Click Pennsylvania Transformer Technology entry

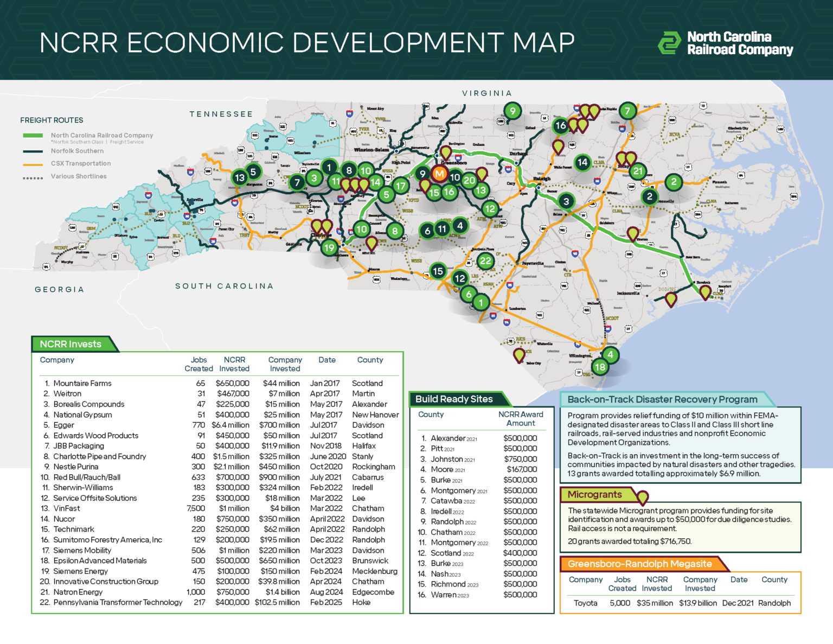pyautogui.click(x=118, y=602)
